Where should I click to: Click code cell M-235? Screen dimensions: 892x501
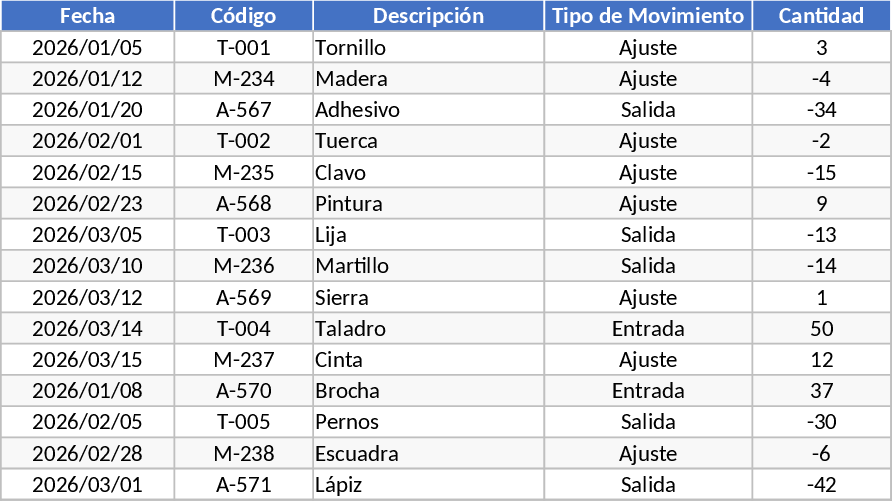click(243, 173)
